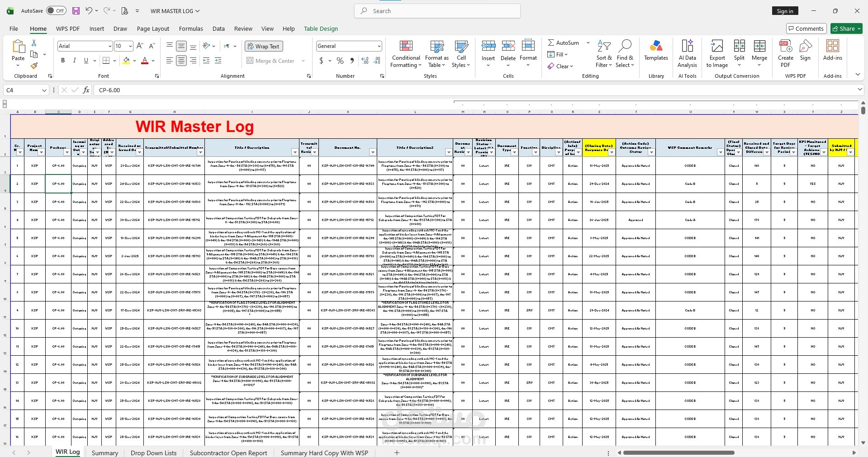The width and height of the screenshot is (868, 457).
Task: Open the font size dropdown
Action: coord(130,46)
